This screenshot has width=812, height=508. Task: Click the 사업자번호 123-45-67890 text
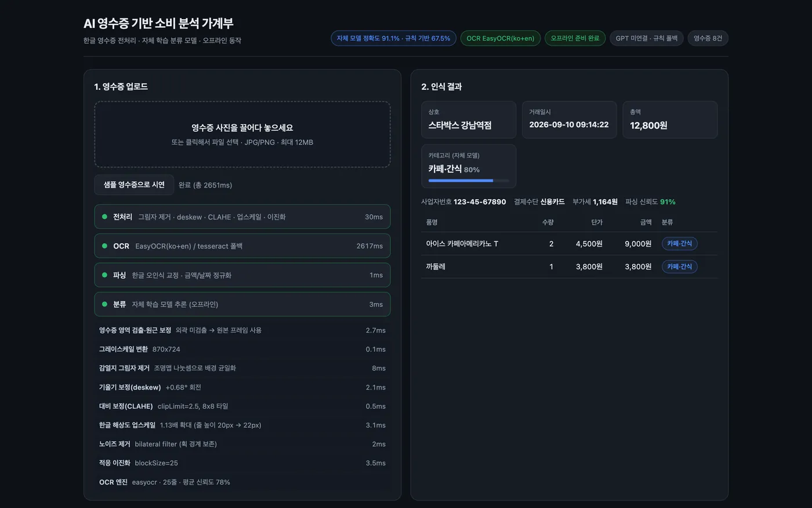[x=463, y=201]
